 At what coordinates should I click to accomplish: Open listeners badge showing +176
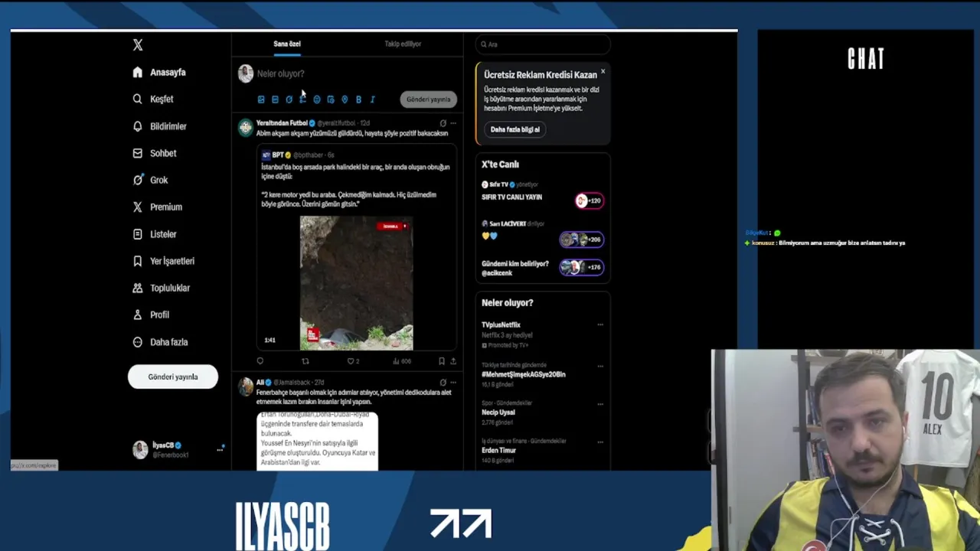pos(581,267)
